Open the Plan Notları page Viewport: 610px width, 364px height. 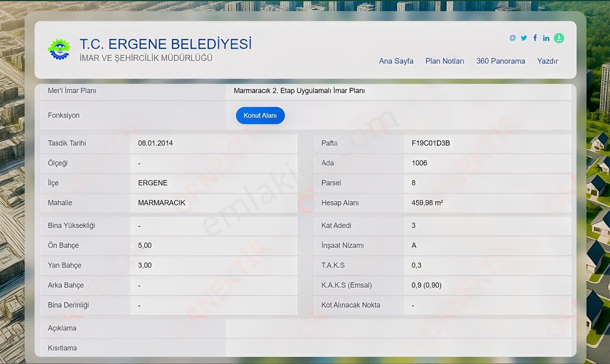(445, 61)
